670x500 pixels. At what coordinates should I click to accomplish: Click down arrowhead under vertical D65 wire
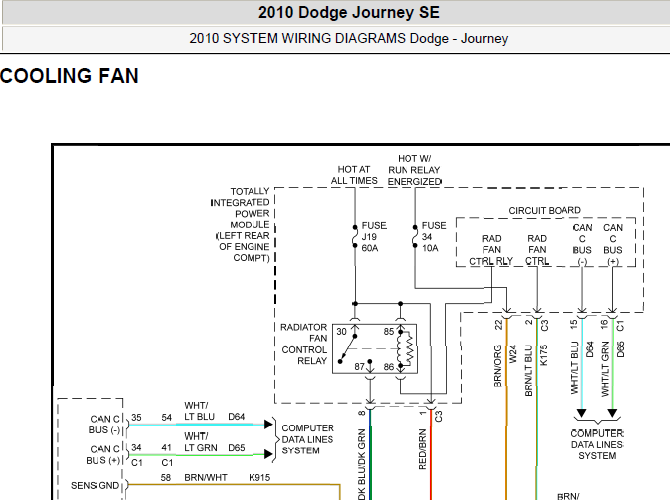tap(612, 413)
